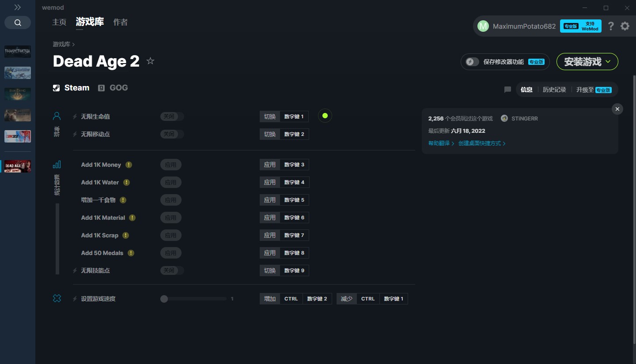Screen dimensions: 636x364
Task: Click 增加 game speed hotkey button
Action: point(269,299)
